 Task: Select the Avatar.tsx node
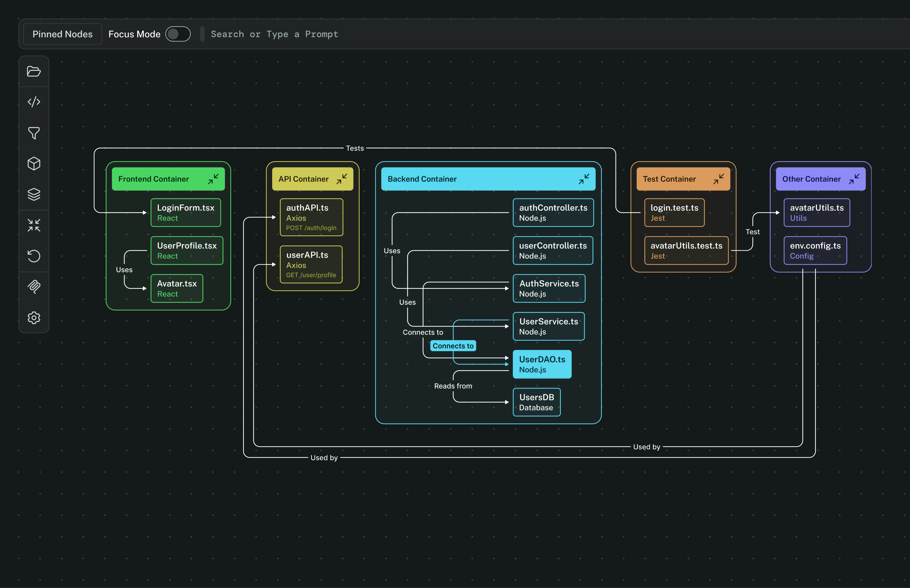coord(177,288)
